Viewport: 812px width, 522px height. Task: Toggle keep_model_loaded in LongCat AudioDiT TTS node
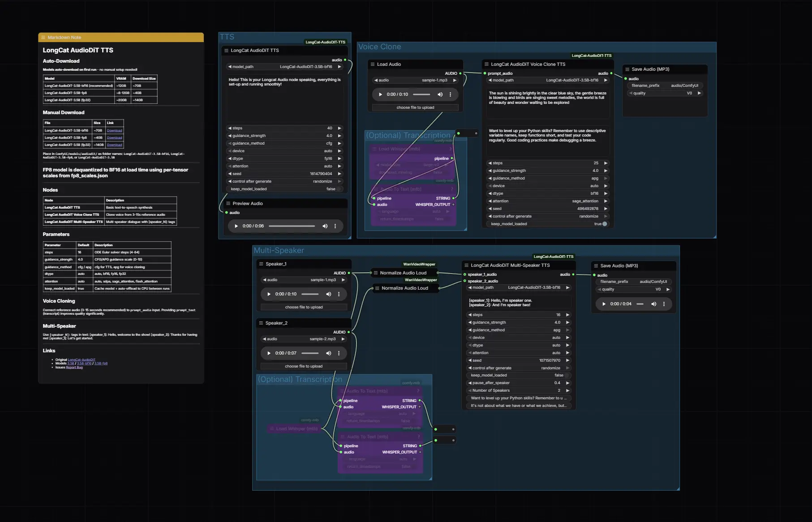tap(339, 189)
